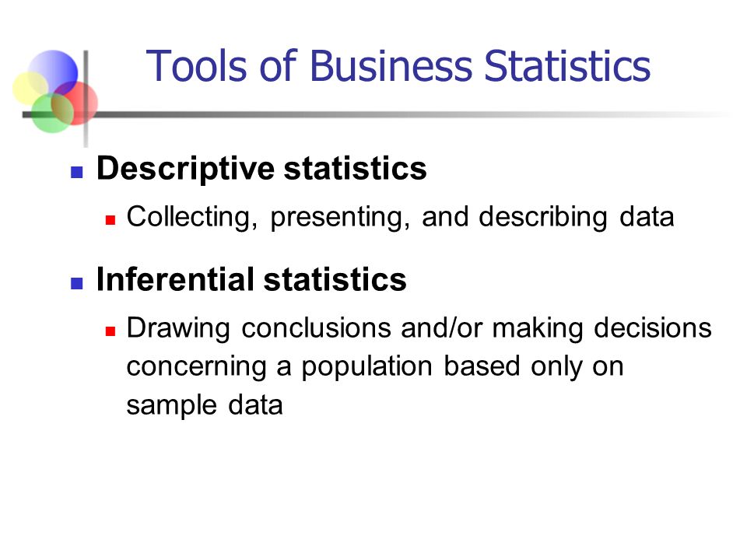Screen dimensions: 747x560
Task: Select the blue circle in the logo
Action: coord(52,72)
